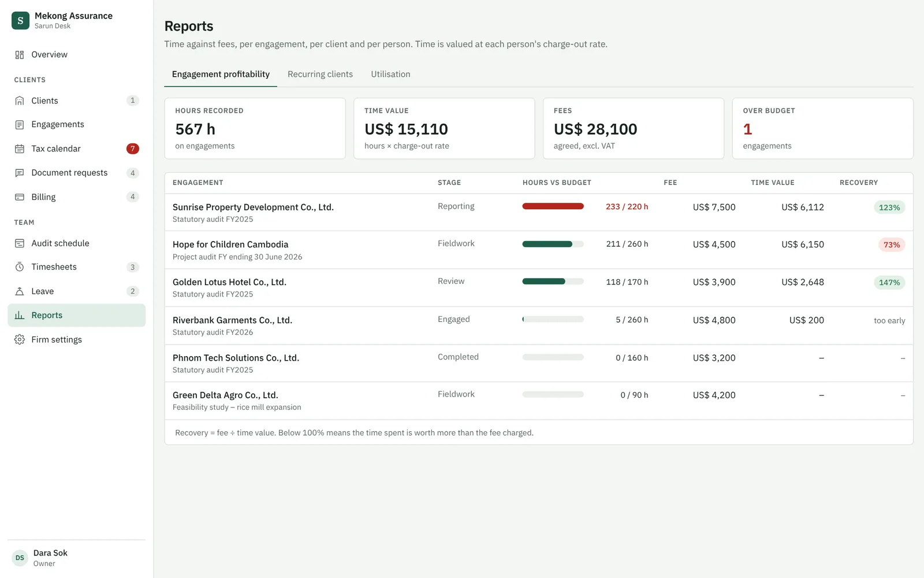924x578 pixels.
Task: Click Riverbank Garments hours progress bar
Action: (553, 319)
